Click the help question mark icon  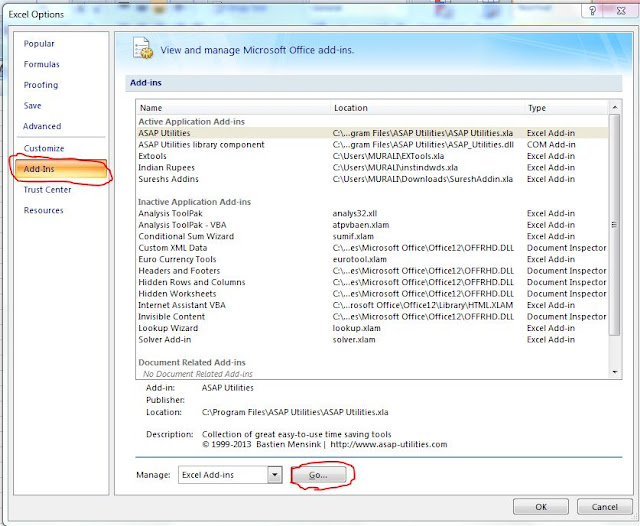(593, 11)
